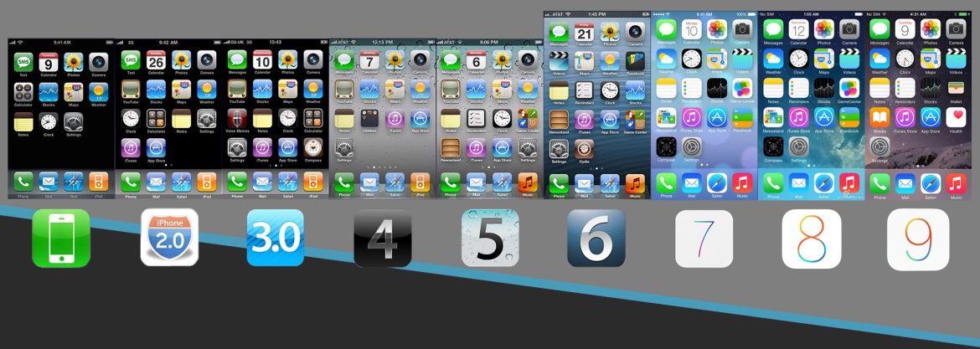This screenshot has width=980, height=349.
Task: Tap the Health app with heart icon
Action: pyautogui.click(x=956, y=117)
